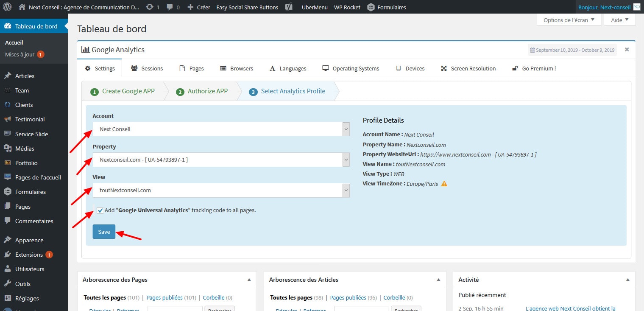Go to Authorize APP step
The image size is (644, 311).
(x=202, y=91)
